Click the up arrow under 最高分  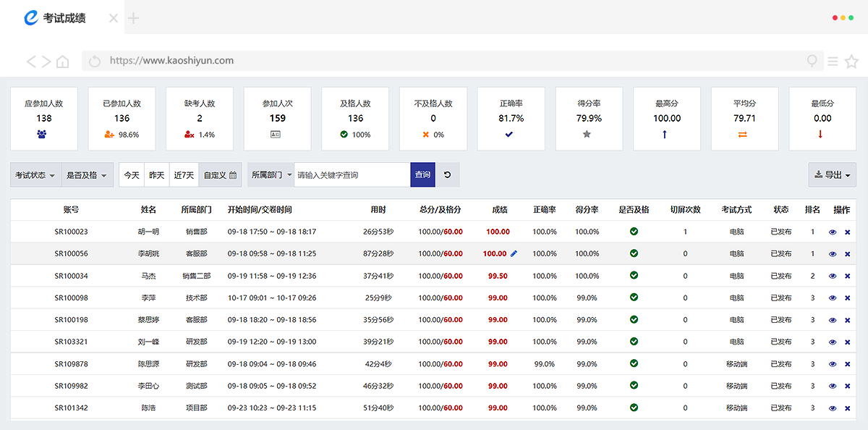(666, 134)
